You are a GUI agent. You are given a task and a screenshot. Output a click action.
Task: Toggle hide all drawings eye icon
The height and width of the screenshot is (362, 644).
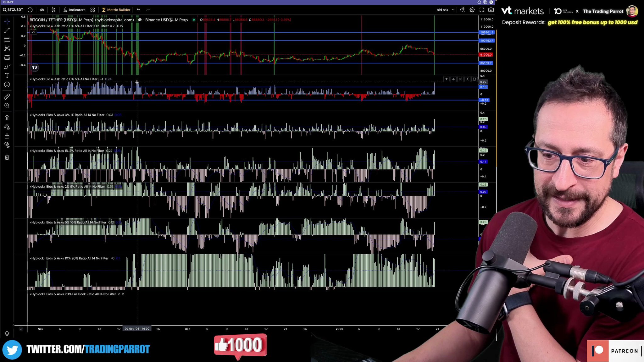pyautogui.click(x=7, y=145)
